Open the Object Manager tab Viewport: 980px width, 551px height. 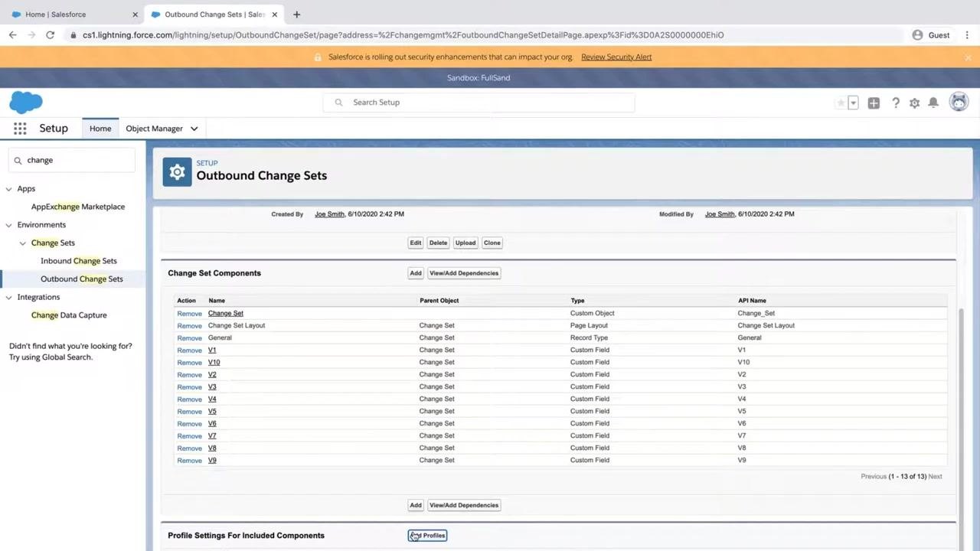point(154,129)
